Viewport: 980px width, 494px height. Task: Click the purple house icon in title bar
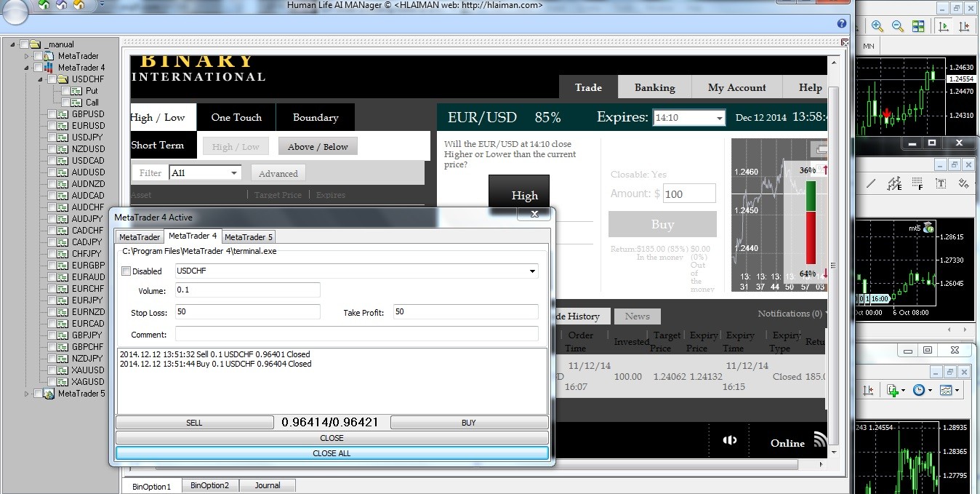[x=61, y=5]
